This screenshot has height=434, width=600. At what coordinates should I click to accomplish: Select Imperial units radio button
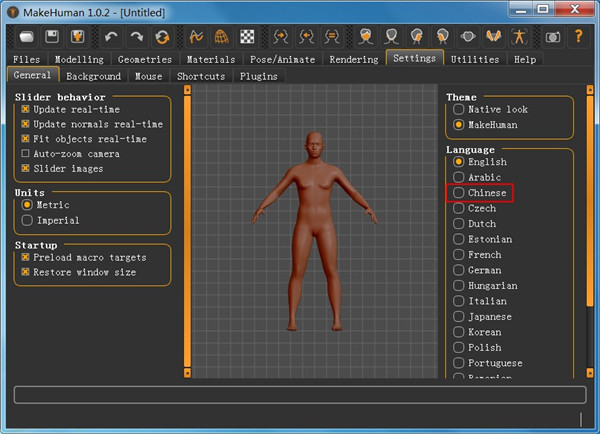[x=28, y=220]
